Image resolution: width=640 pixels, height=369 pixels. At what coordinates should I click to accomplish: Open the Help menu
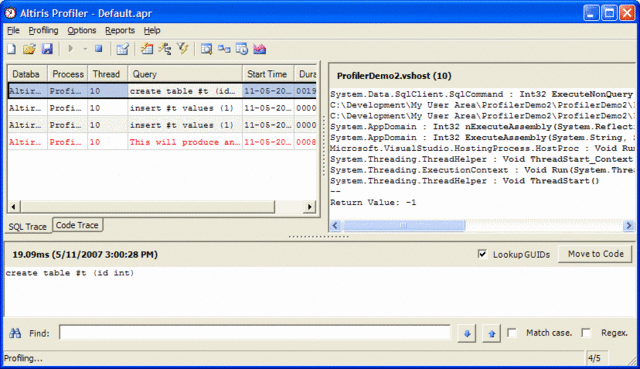point(152,31)
